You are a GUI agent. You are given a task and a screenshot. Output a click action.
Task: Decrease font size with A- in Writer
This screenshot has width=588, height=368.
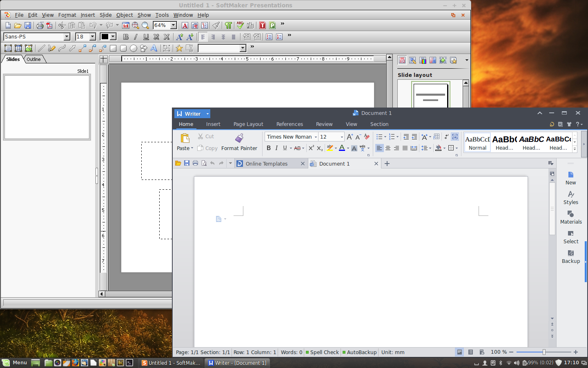pyautogui.click(x=358, y=137)
